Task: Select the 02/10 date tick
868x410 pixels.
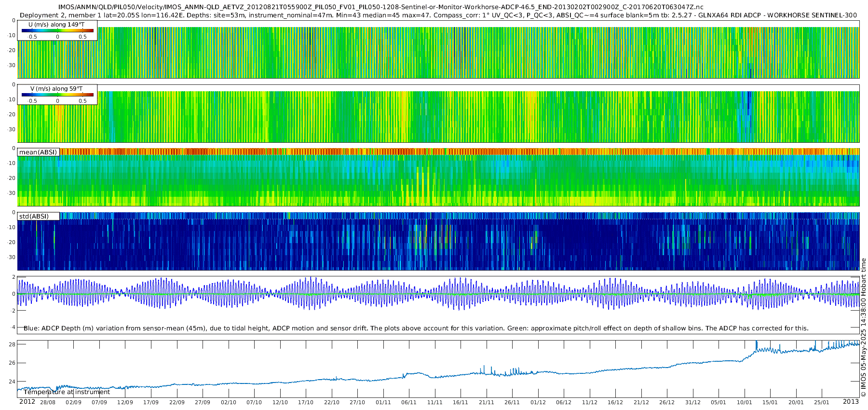Action: (x=229, y=402)
